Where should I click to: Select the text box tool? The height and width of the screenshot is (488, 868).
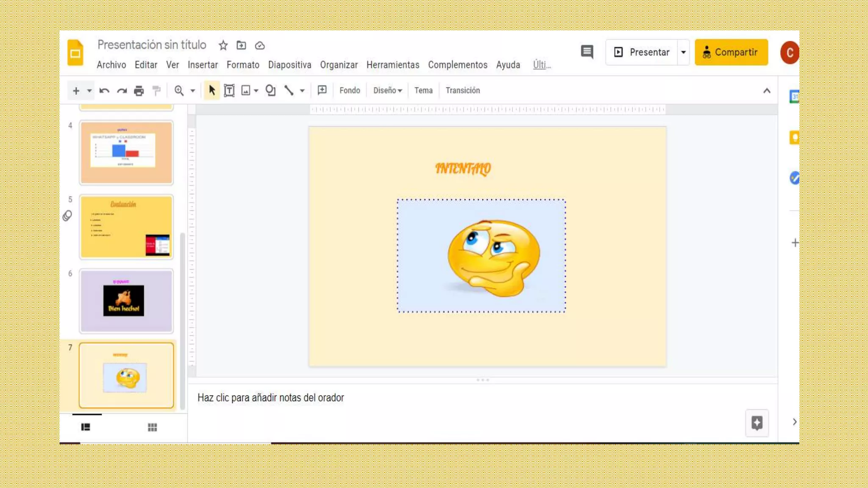(229, 91)
